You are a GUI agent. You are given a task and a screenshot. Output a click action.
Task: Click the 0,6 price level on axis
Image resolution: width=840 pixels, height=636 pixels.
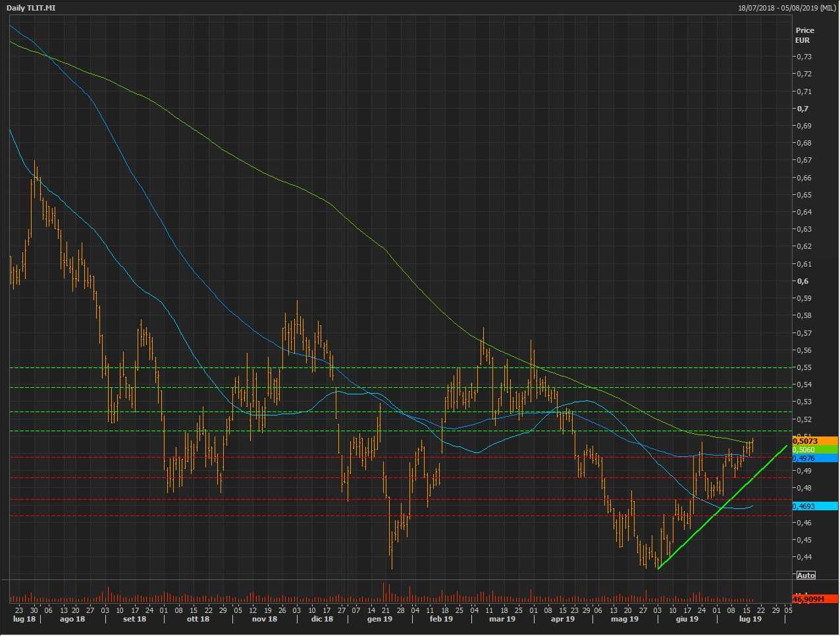tap(802, 281)
